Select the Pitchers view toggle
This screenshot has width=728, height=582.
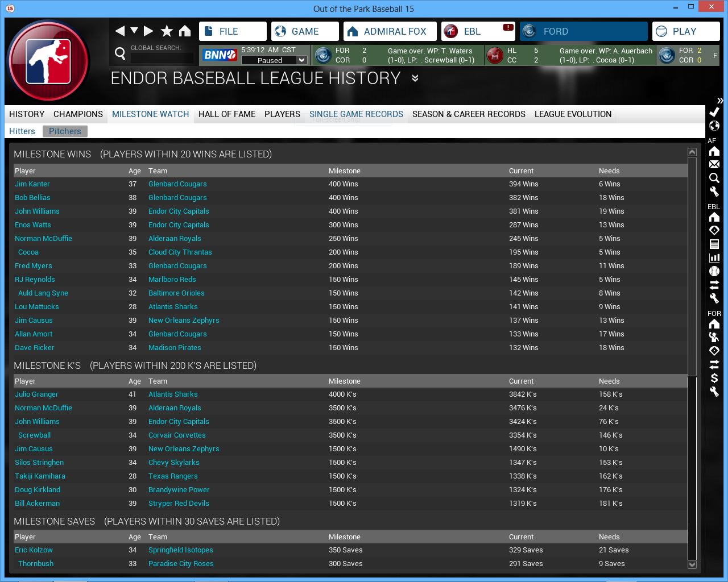[x=65, y=131]
